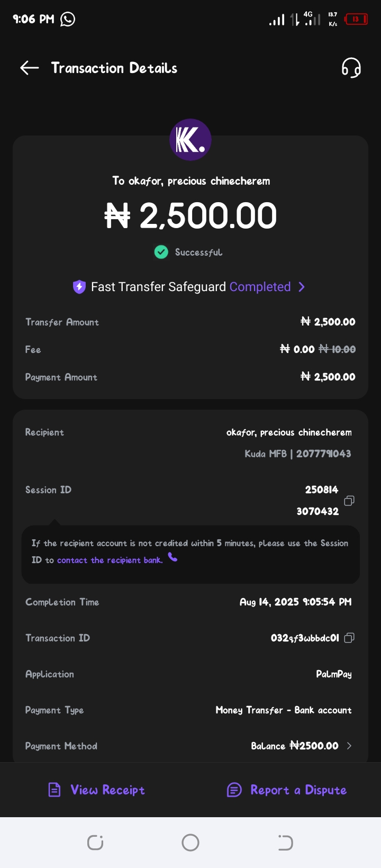The width and height of the screenshot is (381, 868).
Task: Expand the Payment Method chevron
Action: coord(349,746)
